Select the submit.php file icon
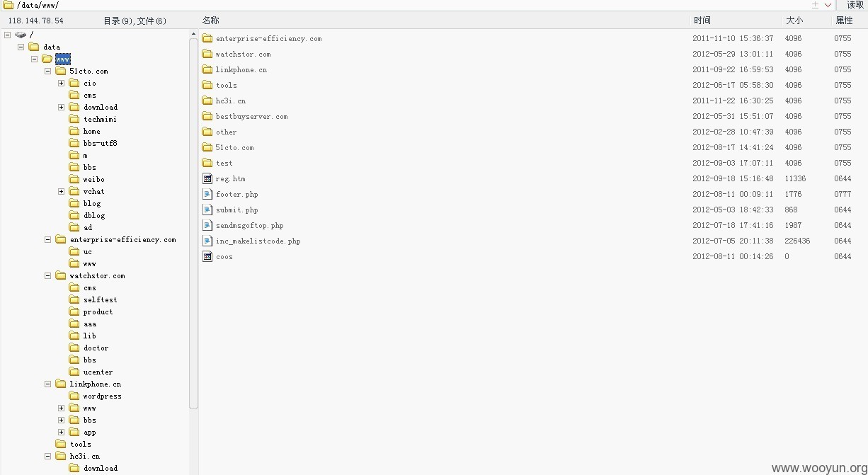The width and height of the screenshot is (868, 475). [x=207, y=210]
